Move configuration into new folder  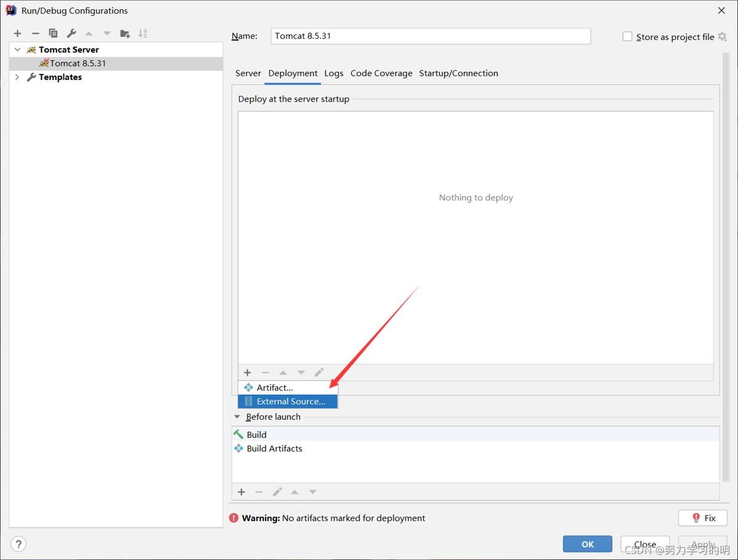(x=125, y=33)
